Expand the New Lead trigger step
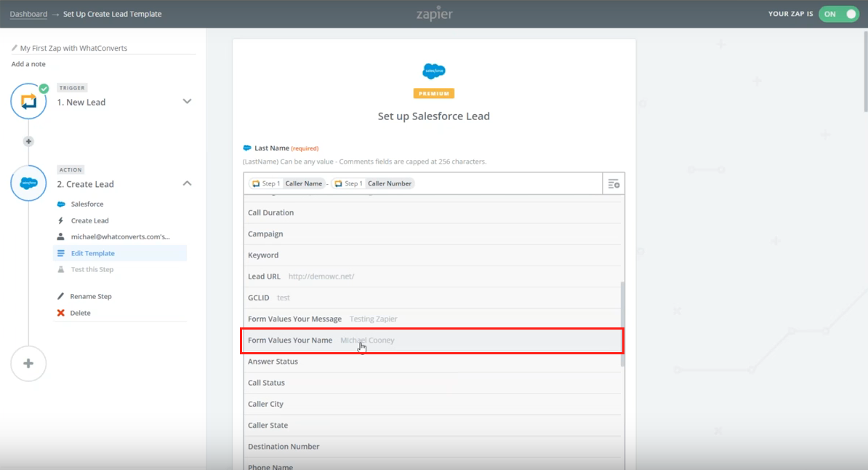Viewport: 868px width, 470px height. click(187, 101)
